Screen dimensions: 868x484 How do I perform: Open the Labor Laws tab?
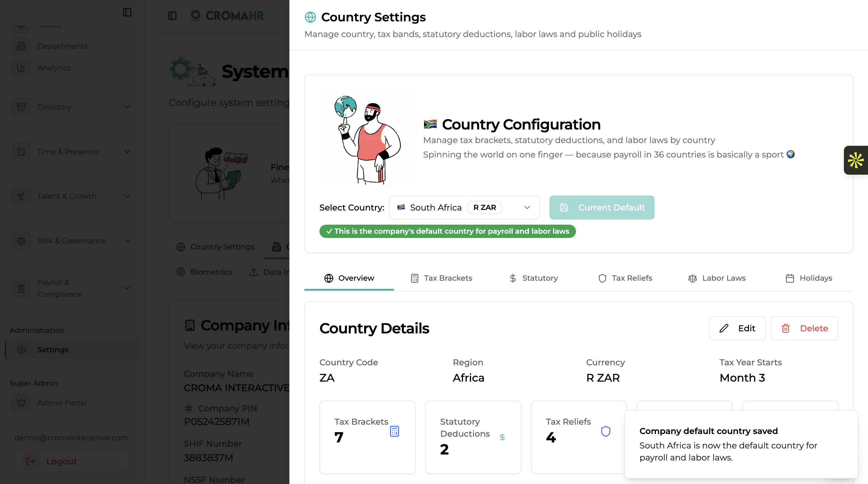click(717, 278)
